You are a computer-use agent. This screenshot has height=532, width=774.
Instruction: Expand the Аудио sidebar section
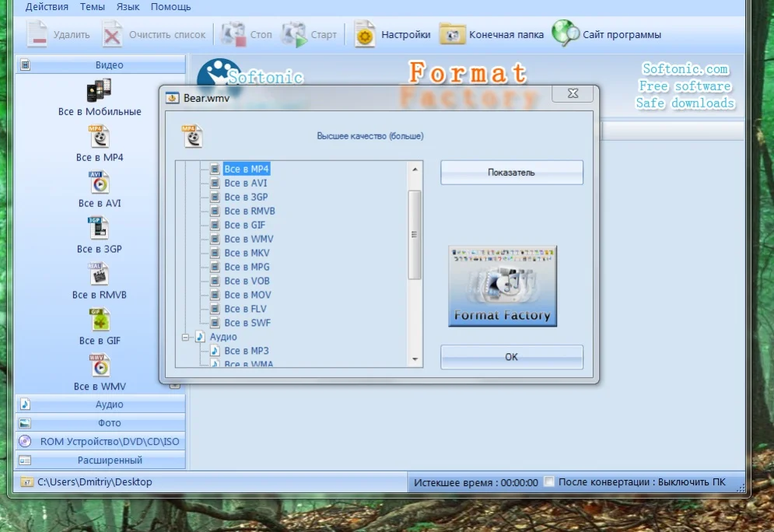tap(100, 404)
